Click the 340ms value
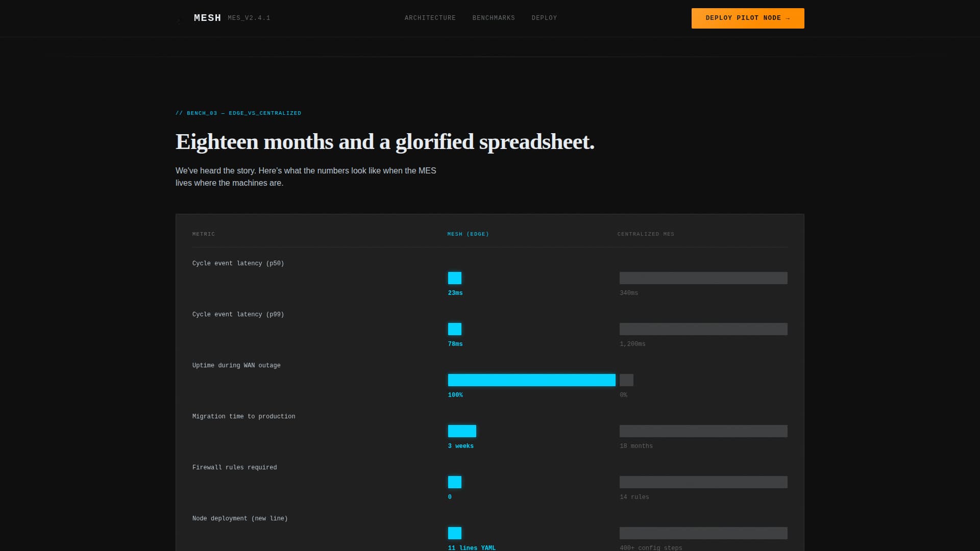The height and width of the screenshot is (551, 980). (629, 293)
